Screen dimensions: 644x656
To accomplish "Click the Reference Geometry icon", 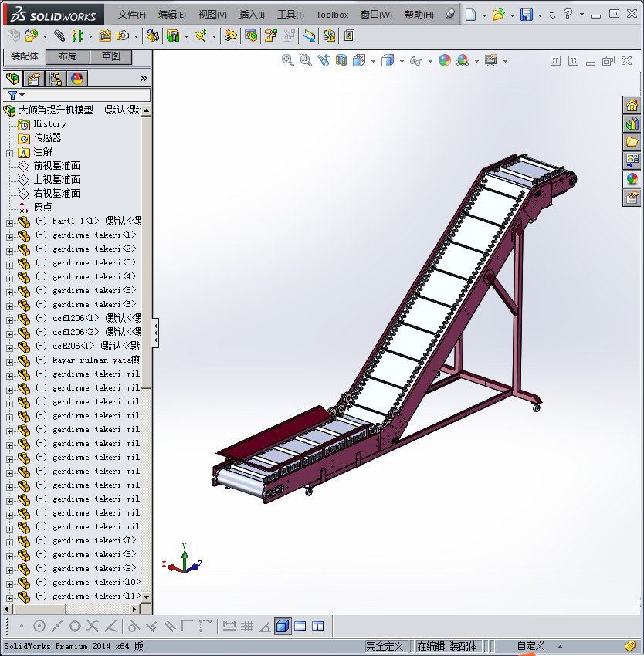I will tap(201, 36).
